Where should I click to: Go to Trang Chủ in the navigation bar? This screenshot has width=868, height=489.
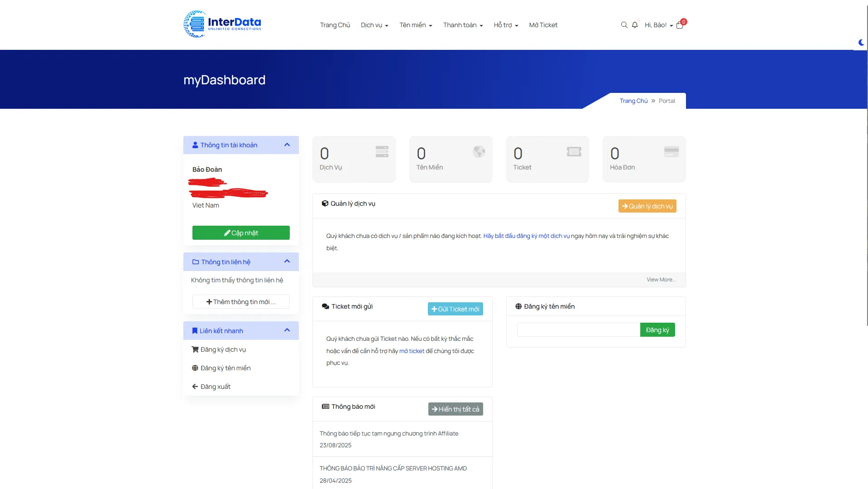click(335, 25)
